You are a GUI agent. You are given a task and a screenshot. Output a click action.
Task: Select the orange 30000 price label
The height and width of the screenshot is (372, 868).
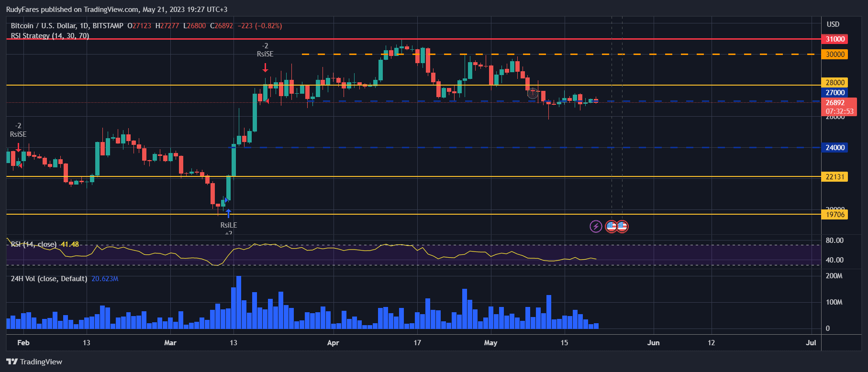835,55
